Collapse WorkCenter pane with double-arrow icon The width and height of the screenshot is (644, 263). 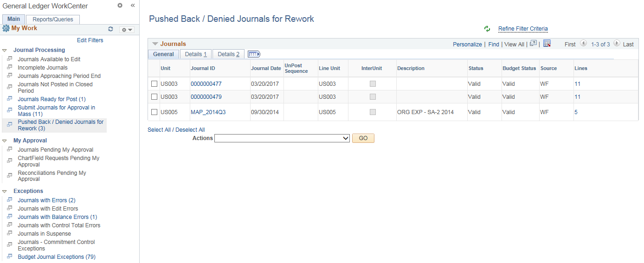(133, 6)
